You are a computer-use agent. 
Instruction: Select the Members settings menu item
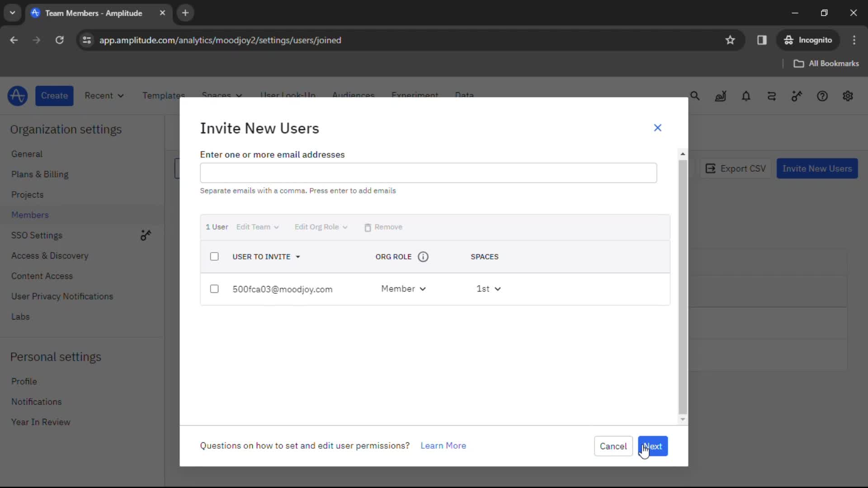(30, 215)
